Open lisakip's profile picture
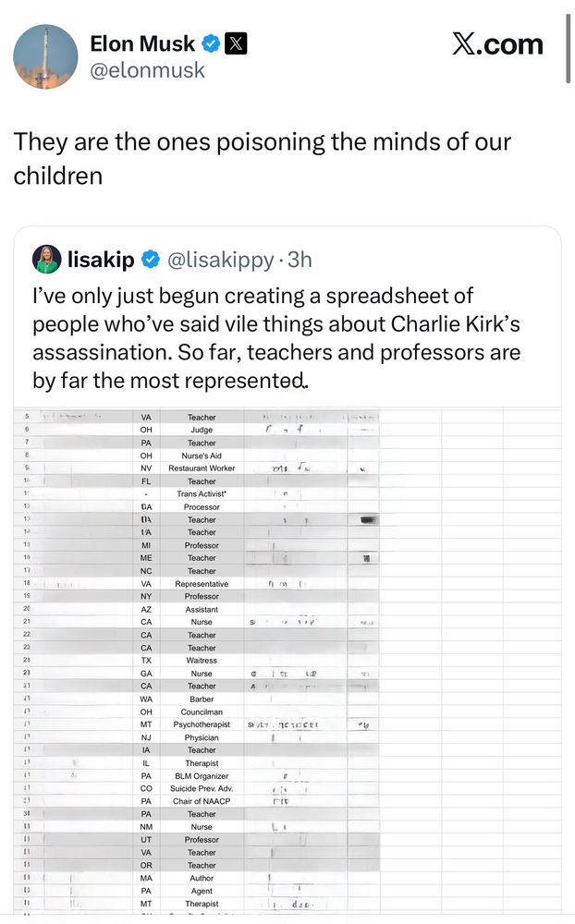The image size is (575, 924). coord(47,260)
